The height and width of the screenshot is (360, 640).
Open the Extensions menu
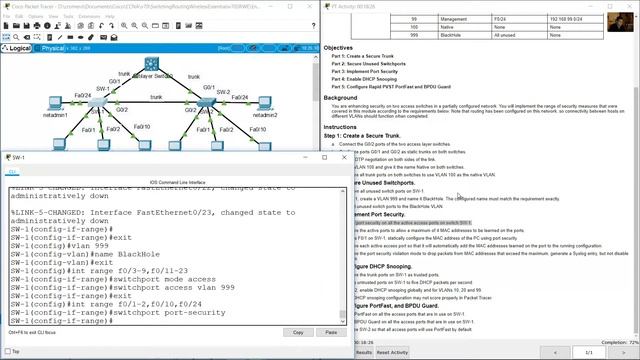pos(89,16)
